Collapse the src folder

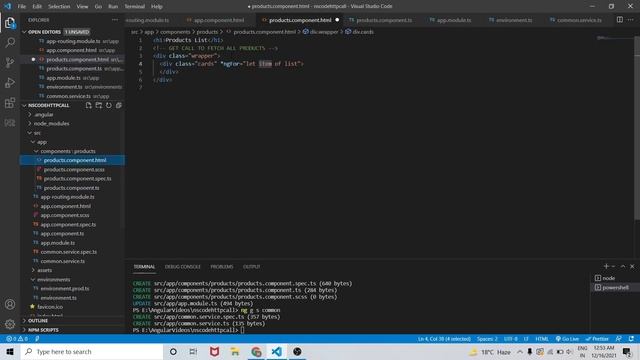click(37, 133)
